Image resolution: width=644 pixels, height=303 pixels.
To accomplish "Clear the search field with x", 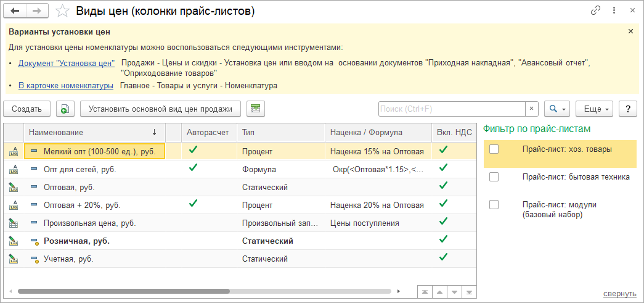I will click(531, 109).
